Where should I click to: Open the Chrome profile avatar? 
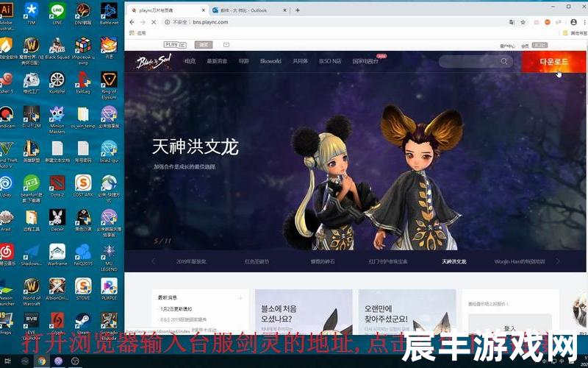(573, 22)
